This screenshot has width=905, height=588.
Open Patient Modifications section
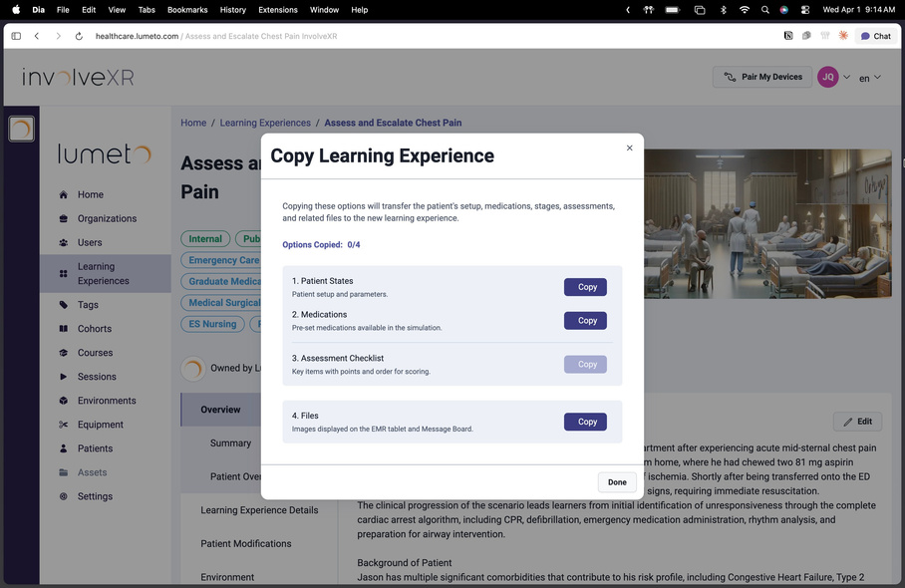[246, 543]
